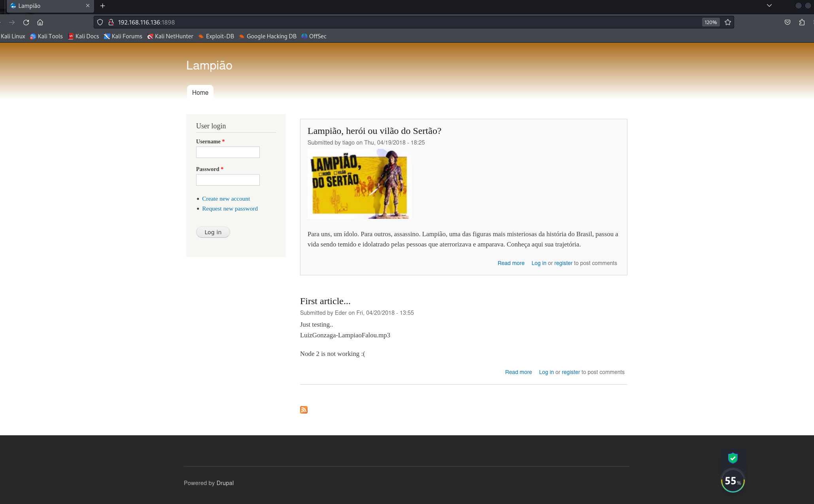Click the tracking protection shield icon
814x504 pixels.
pos(100,23)
